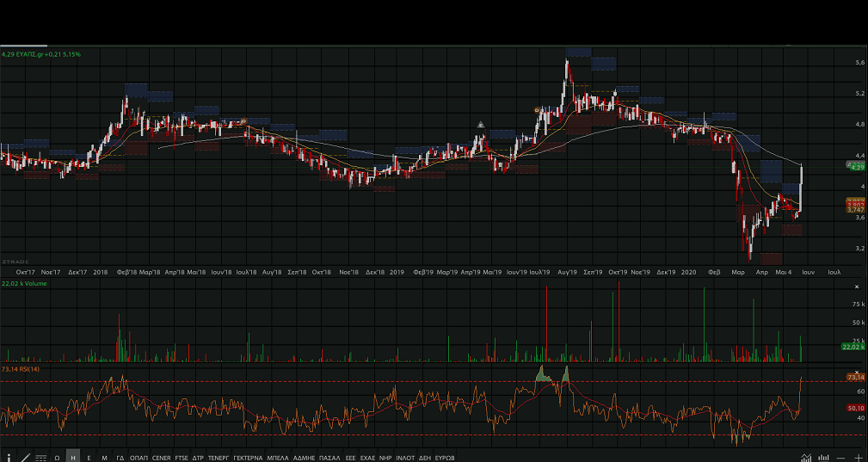Switch to the ΓΕΚΤΕΡΝΑ symbol tab
The height and width of the screenshot is (462, 868).
pos(248,458)
